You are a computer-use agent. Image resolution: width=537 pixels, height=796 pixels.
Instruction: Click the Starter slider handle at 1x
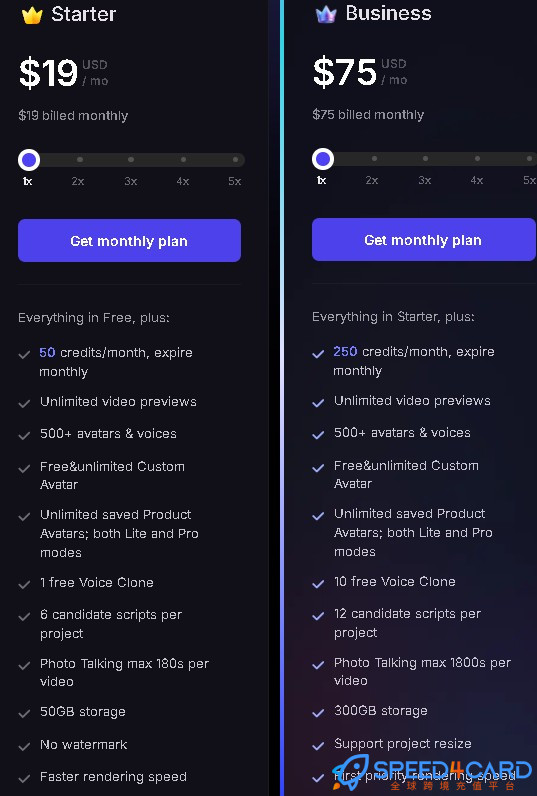click(29, 160)
